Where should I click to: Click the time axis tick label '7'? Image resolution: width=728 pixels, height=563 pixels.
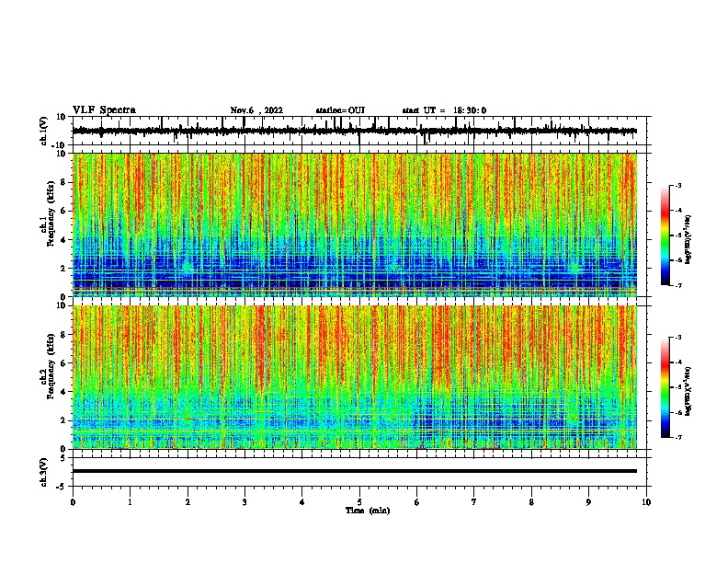pos(474,502)
